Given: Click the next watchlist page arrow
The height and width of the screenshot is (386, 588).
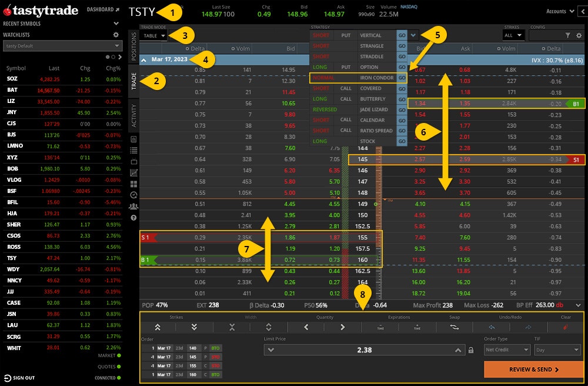Looking at the screenshot, I should tap(120, 57).
